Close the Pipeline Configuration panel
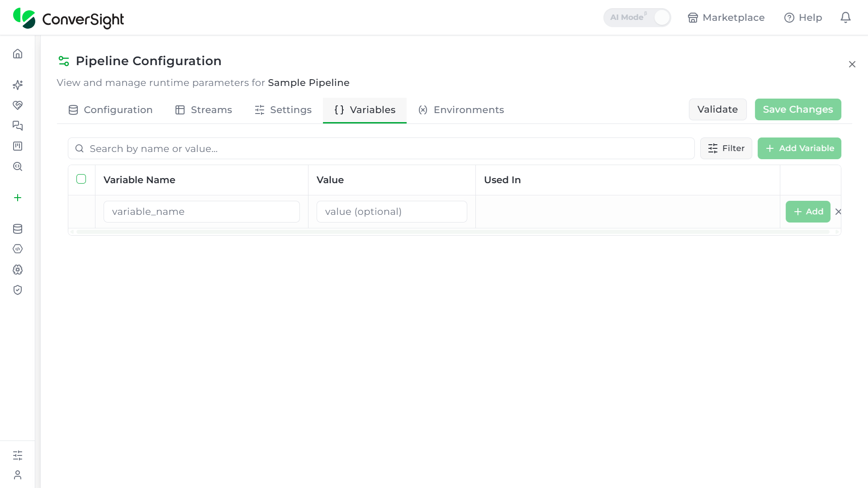This screenshot has height=488, width=868. pos(852,64)
